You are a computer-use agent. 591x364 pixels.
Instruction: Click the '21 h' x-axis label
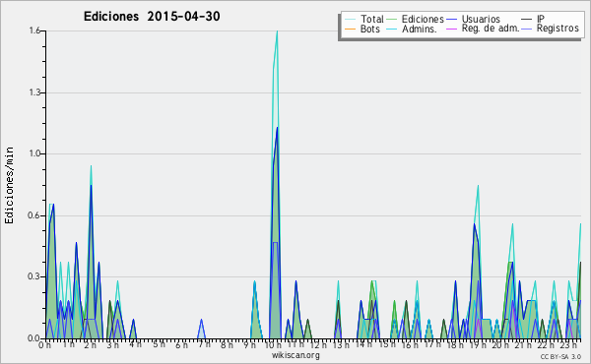pyautogui.click(x=523, y=345)
